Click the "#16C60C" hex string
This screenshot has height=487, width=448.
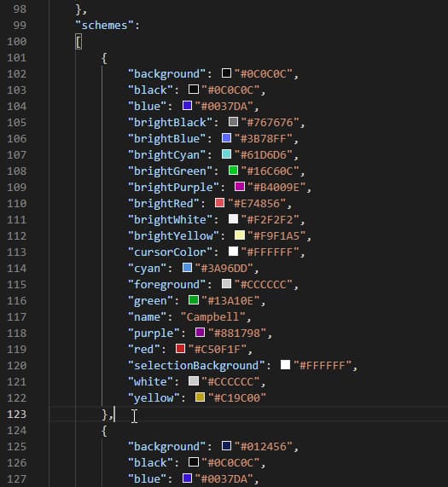[270, 171]
